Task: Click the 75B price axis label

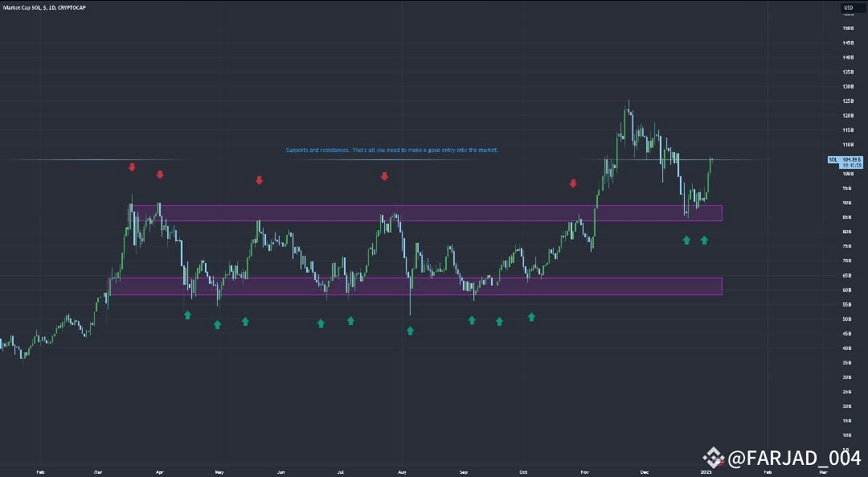Action: (x=848, y=246)
